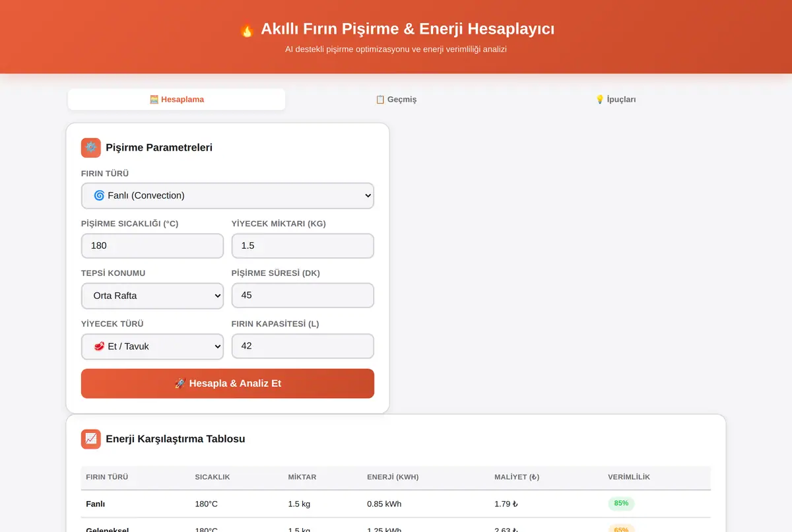Open the İpuçları tab
This screenshot has width=792, height=532.
616,100
